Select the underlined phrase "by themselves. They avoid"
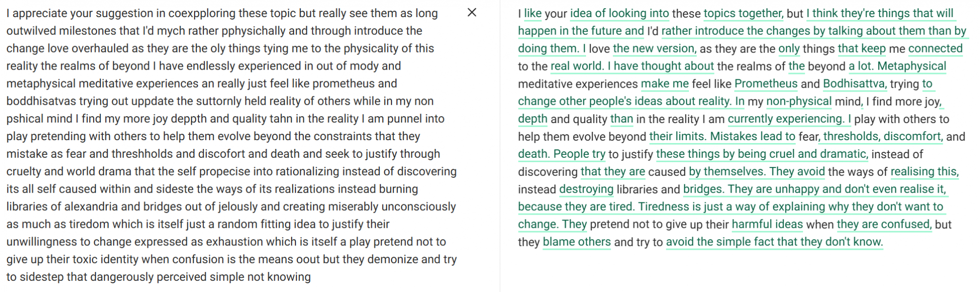Screen dimensions: 980x292 757,171
